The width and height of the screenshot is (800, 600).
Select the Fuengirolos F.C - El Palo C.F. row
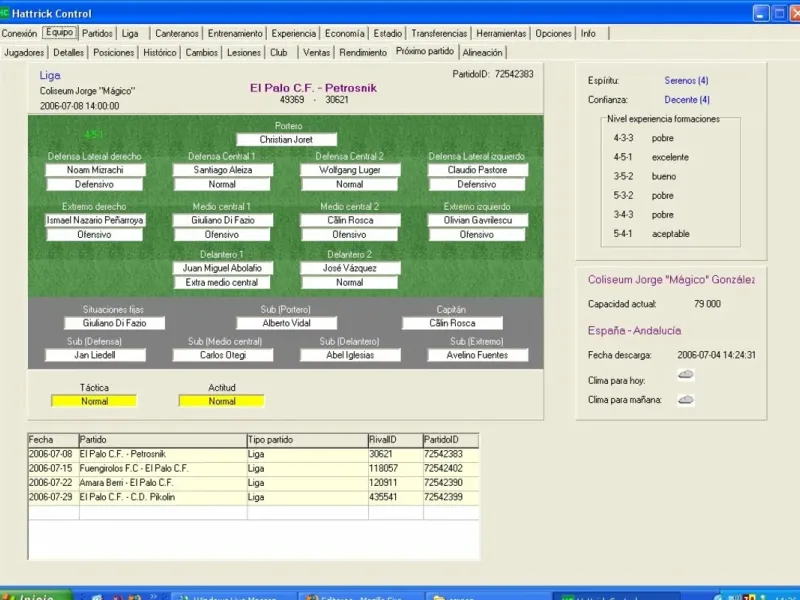[254, 468]
